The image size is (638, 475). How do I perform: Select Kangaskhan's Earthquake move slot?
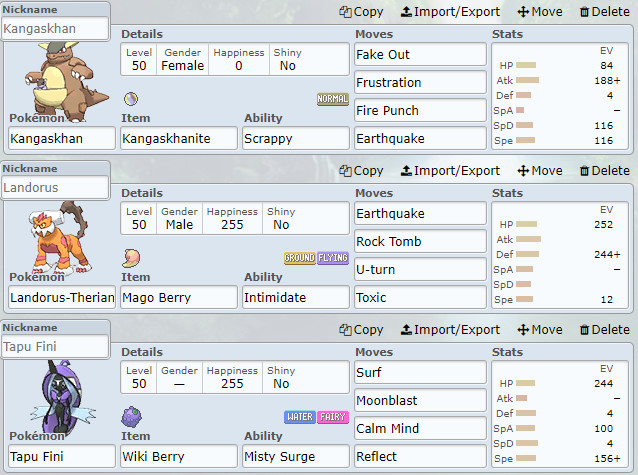point(420,138)
